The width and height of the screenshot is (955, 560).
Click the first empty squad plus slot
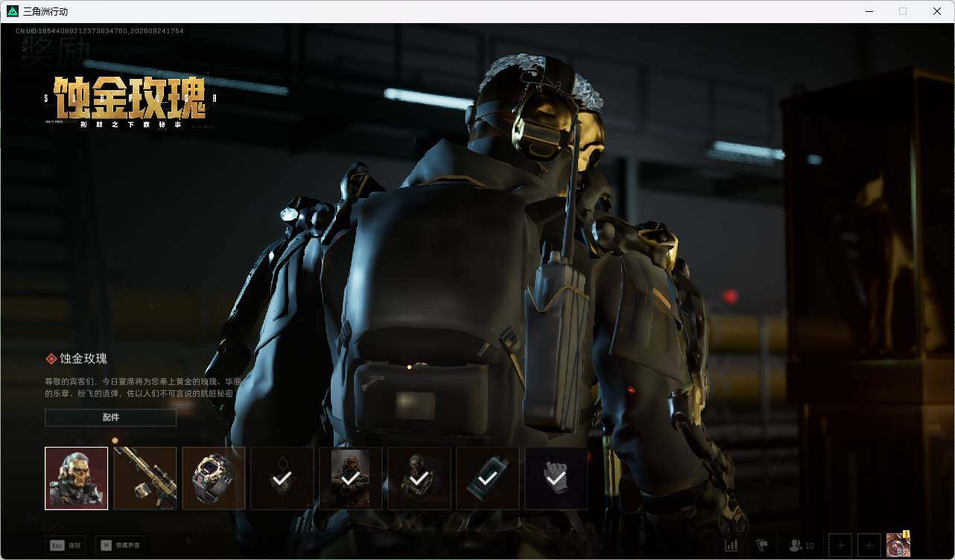840,545
